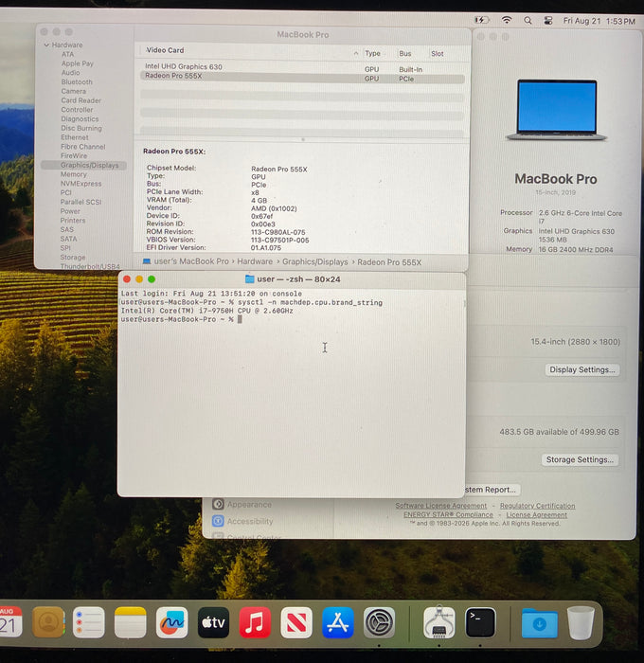Check battery status in the menu bar
The height and width of the screenshot is (663, 644).
pyautogui.click(x=482, y=20)
